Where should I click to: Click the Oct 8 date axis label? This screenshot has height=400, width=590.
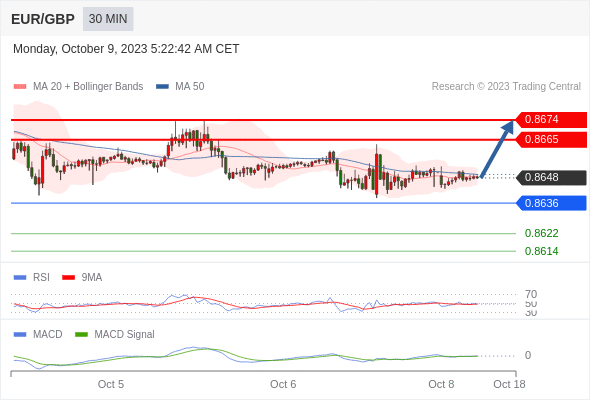point(441,384)
